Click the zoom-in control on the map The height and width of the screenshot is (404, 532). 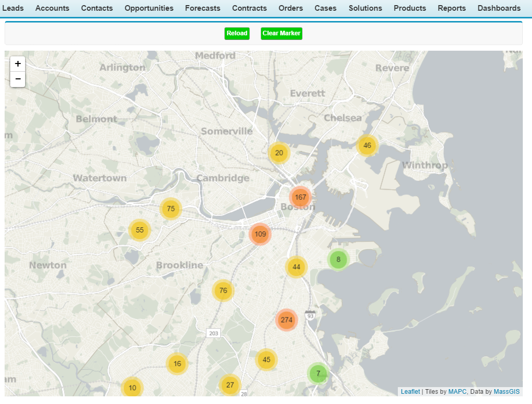17,63
